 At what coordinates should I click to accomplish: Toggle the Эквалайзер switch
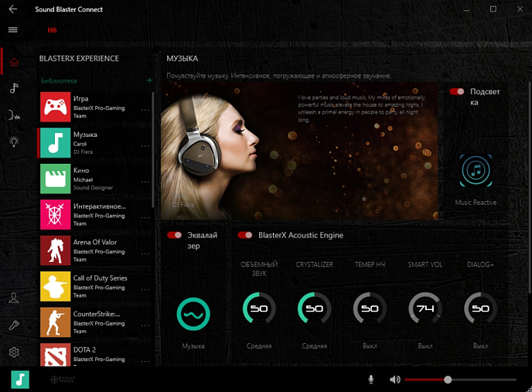point(174,235)
